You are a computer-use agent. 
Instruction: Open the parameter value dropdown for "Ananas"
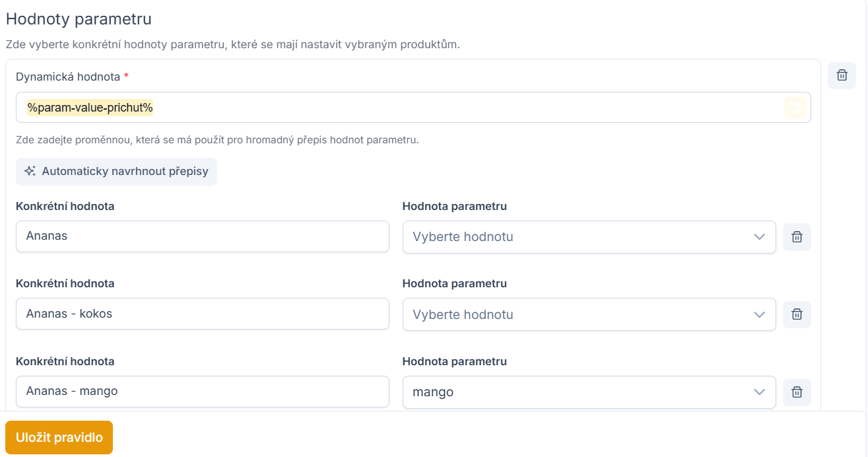pos(581,237)
